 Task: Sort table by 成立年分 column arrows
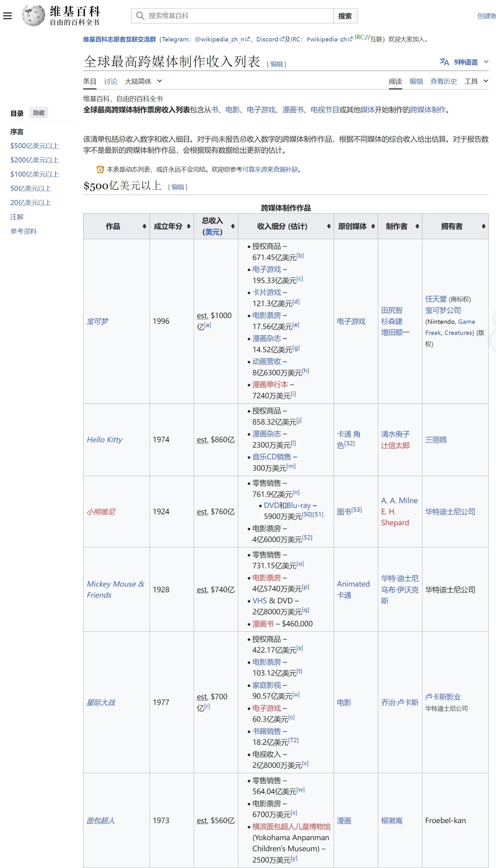click(x=189, y=227)
